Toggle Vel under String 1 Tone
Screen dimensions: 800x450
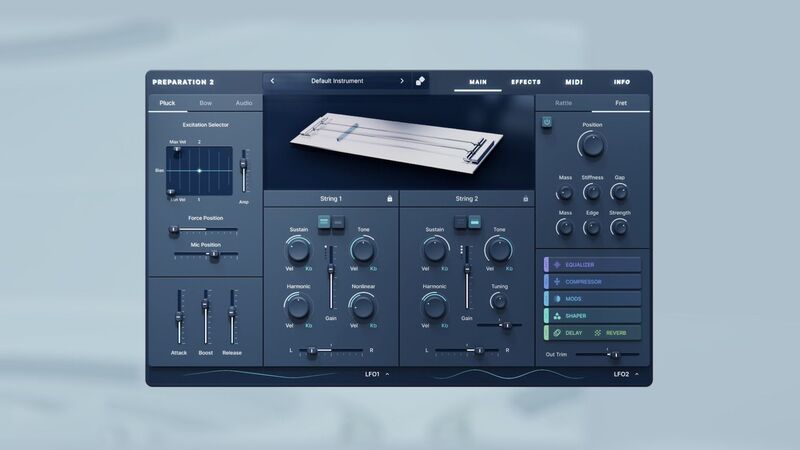[354, 268]
